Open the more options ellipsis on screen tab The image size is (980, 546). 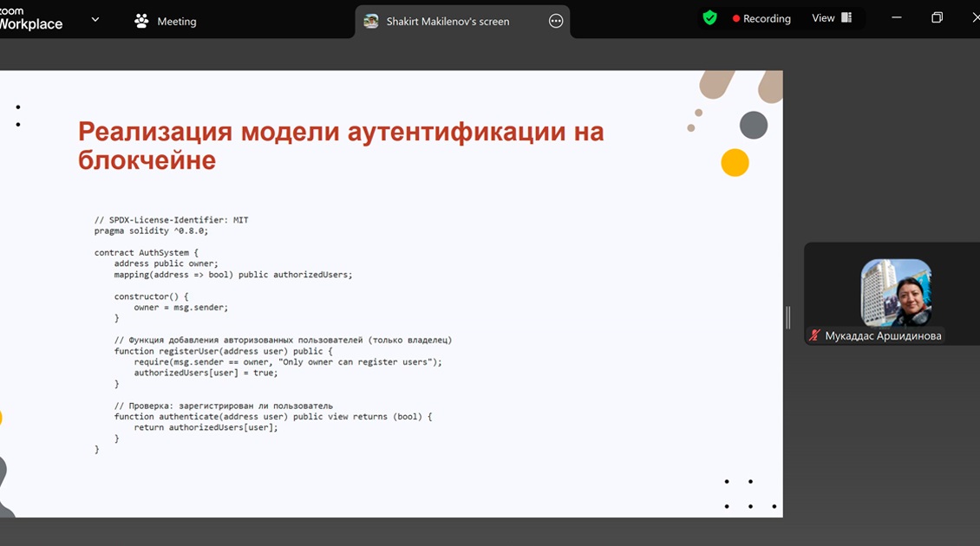click(x=556, y=22)
